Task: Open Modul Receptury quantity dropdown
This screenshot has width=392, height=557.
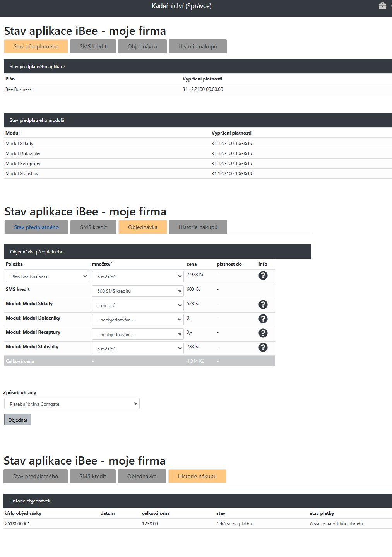Action: click(137, 334)
